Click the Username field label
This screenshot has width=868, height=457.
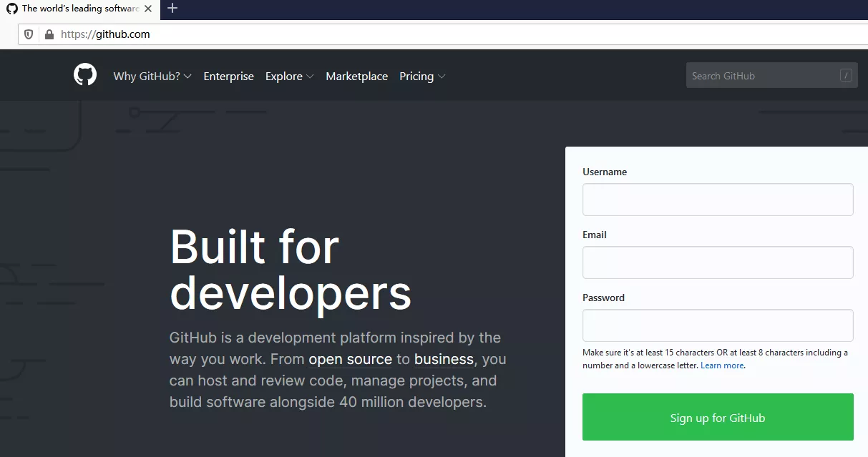(x=605, y=172)
